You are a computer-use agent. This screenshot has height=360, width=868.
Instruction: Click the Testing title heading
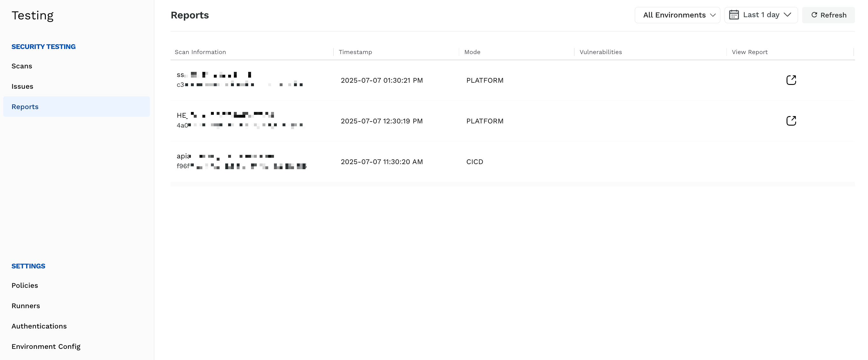coord(32,16)
